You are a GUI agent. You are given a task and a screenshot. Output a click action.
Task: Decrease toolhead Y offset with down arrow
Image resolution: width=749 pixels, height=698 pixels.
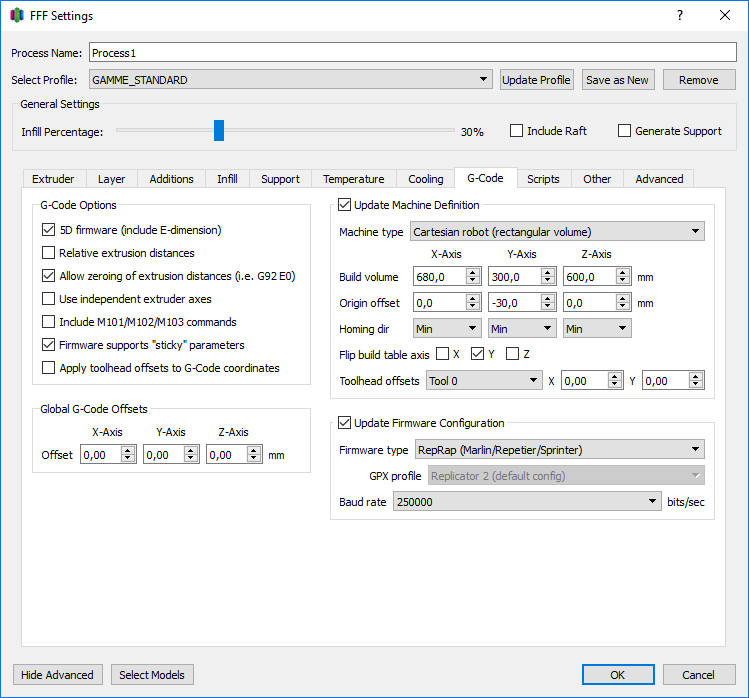[x=697, y=385]
